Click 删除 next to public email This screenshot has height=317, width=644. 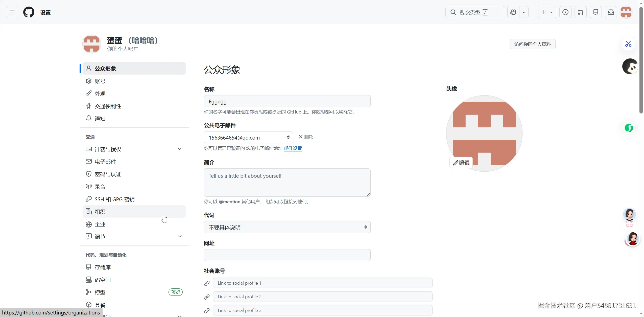coord(306,137)
